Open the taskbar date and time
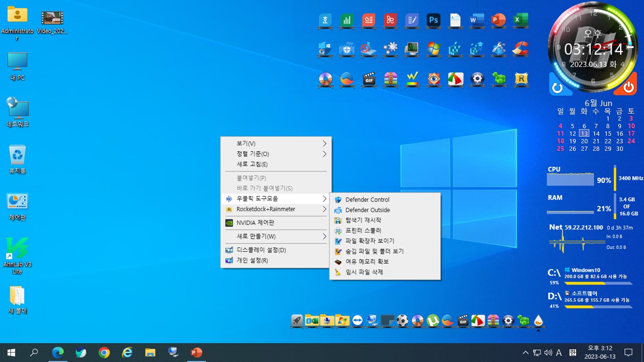The image size is (644, 362). point(600,352)
